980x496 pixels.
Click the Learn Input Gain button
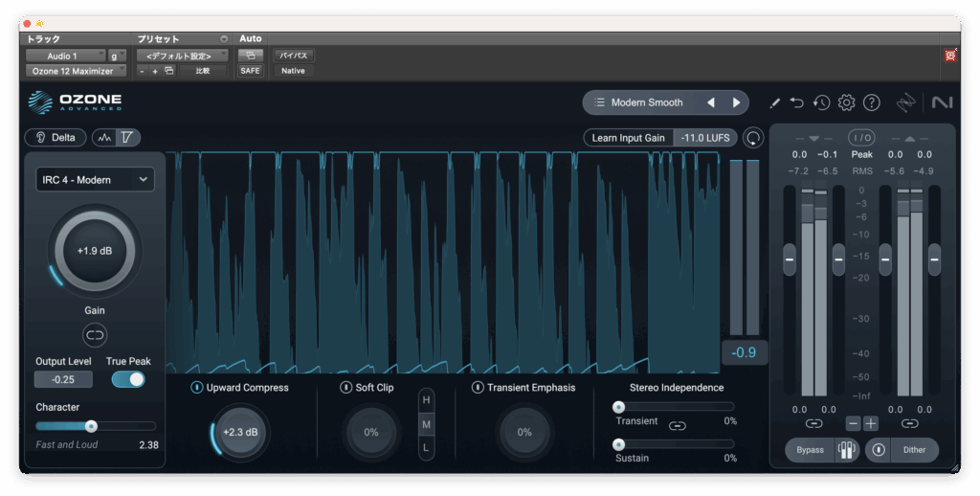628,138
